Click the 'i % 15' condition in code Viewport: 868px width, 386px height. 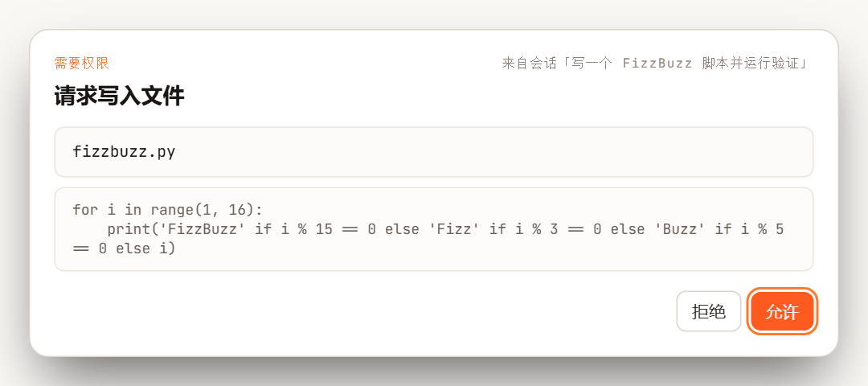(x=307, y=229)
